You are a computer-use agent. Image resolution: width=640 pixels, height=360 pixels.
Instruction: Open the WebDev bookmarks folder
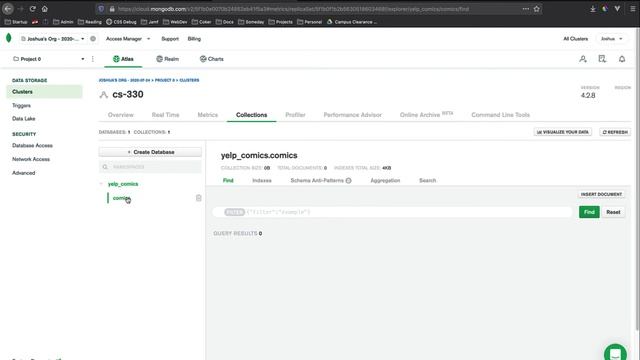(x=175, y=22)
